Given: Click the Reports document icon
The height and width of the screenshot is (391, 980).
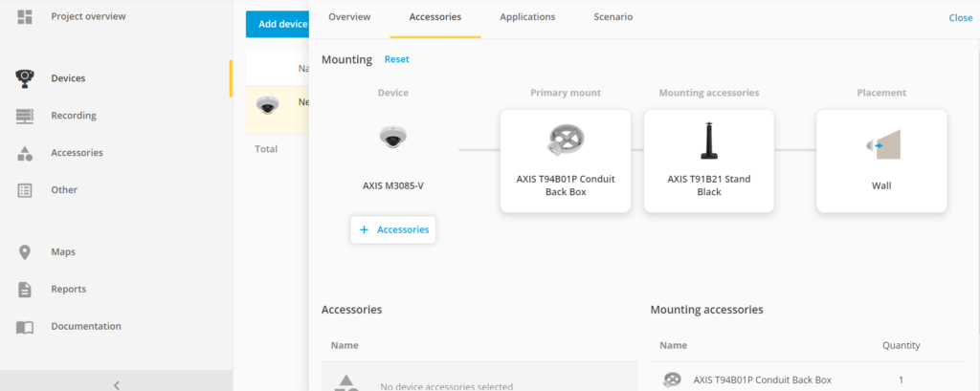Looking at the screenshot, I should coord(24,290).
